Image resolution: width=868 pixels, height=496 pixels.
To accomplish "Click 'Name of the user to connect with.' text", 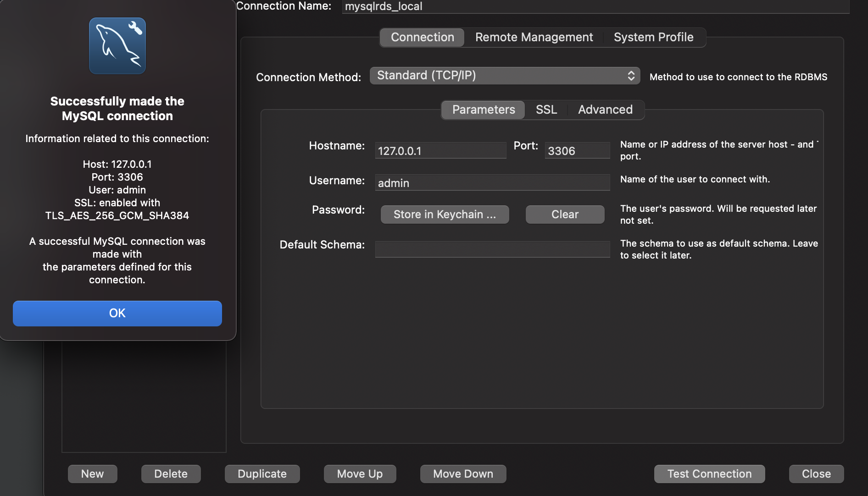I will pos(695,179).
